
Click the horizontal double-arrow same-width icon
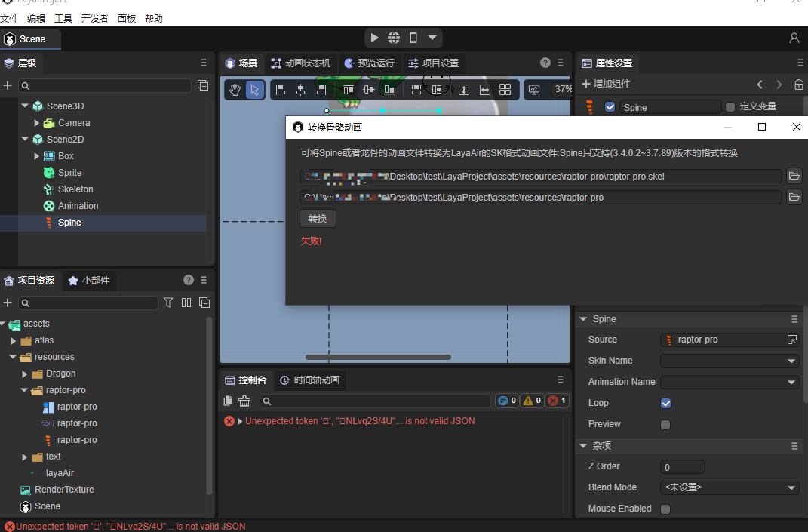click(x=485, y=90)
